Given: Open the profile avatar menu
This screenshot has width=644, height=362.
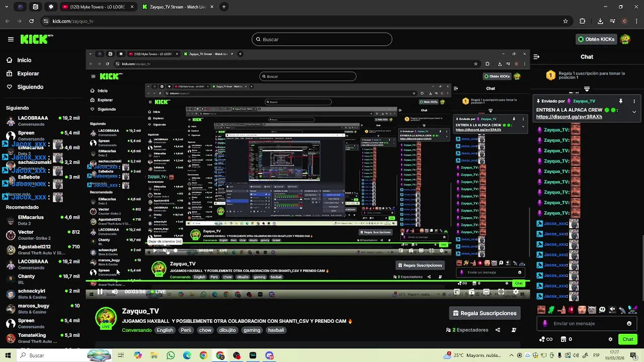Looking at the screenshot, I should coord(625,39).
